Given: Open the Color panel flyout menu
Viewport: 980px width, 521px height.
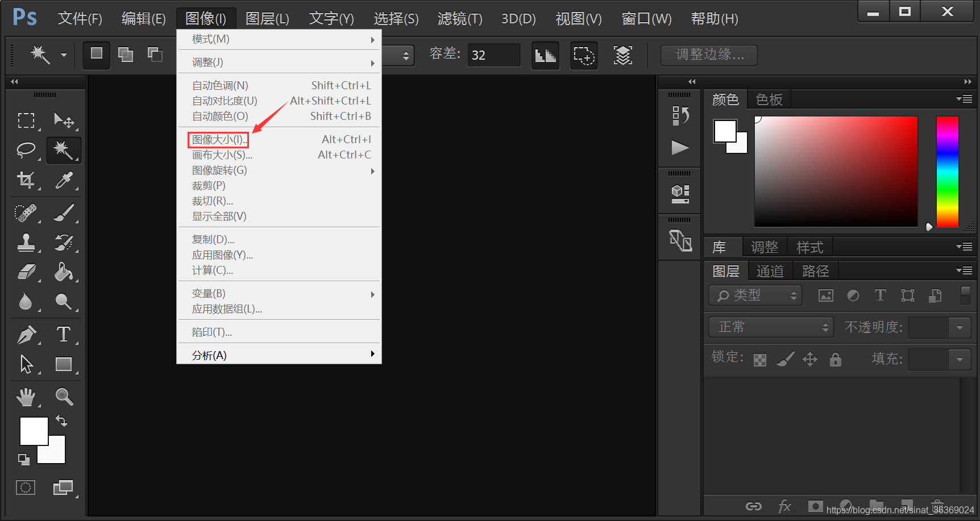Looking at the screenshot, I should (x=964, y=99).
